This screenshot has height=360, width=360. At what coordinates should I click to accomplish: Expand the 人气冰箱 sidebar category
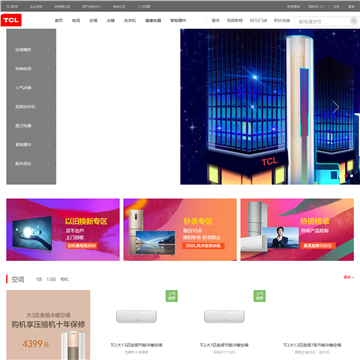(x=31, y=88)
